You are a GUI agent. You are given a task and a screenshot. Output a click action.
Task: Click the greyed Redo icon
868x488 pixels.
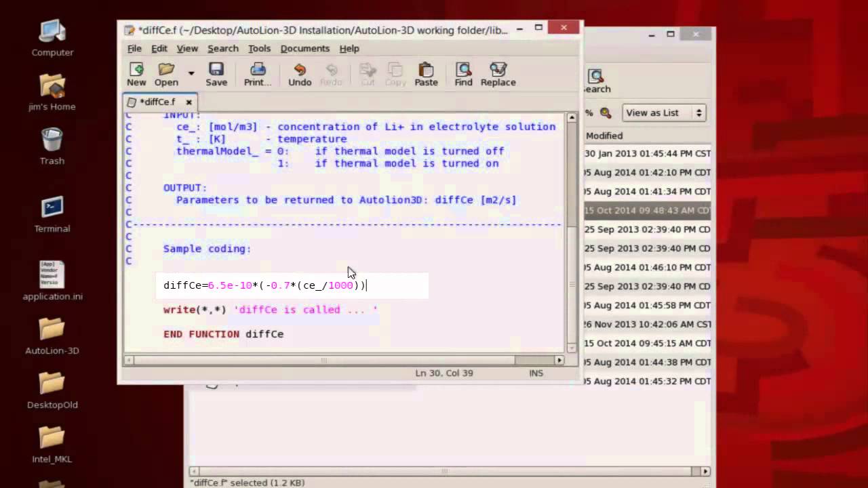(331, 74)
